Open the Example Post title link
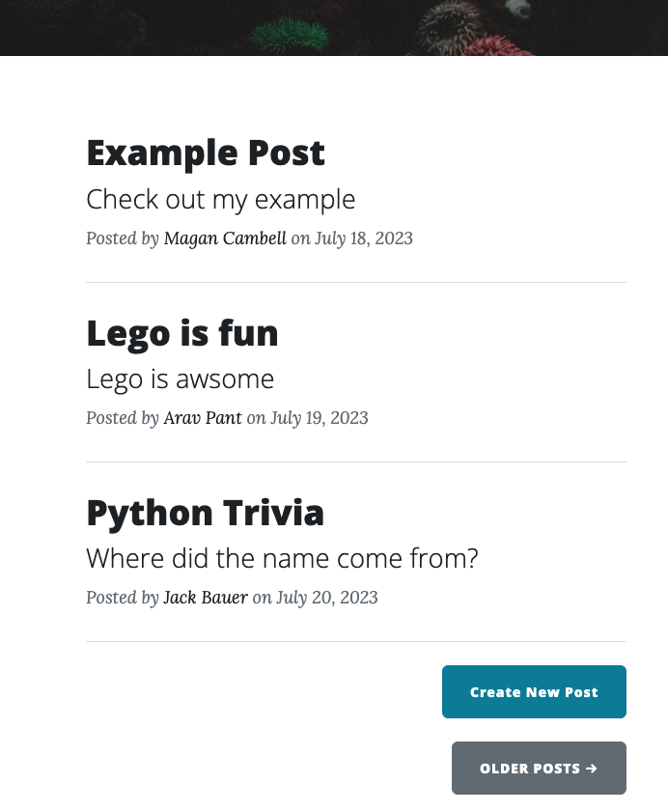 [x=206, y=154]
